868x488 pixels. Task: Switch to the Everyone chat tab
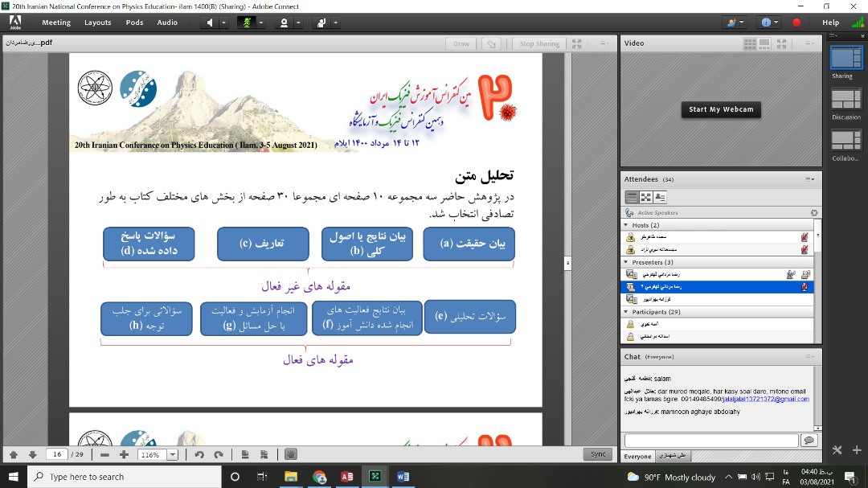click(637, 456)
